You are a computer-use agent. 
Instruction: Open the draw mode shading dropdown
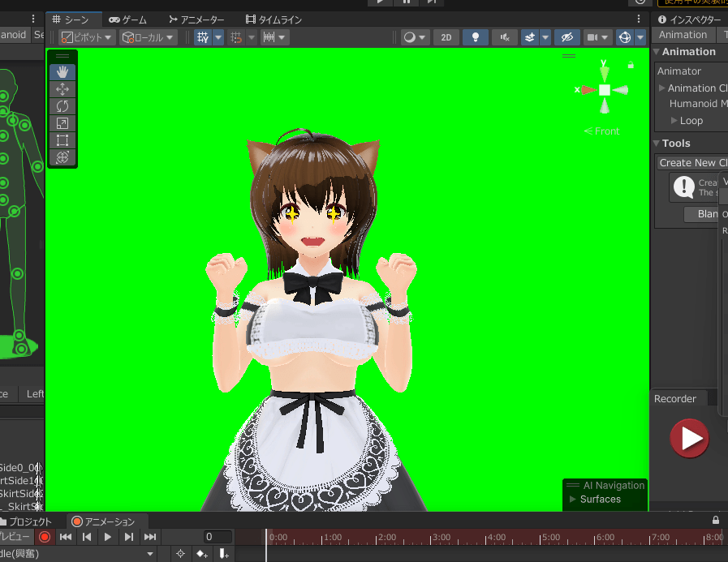click(x=414, y=37)
